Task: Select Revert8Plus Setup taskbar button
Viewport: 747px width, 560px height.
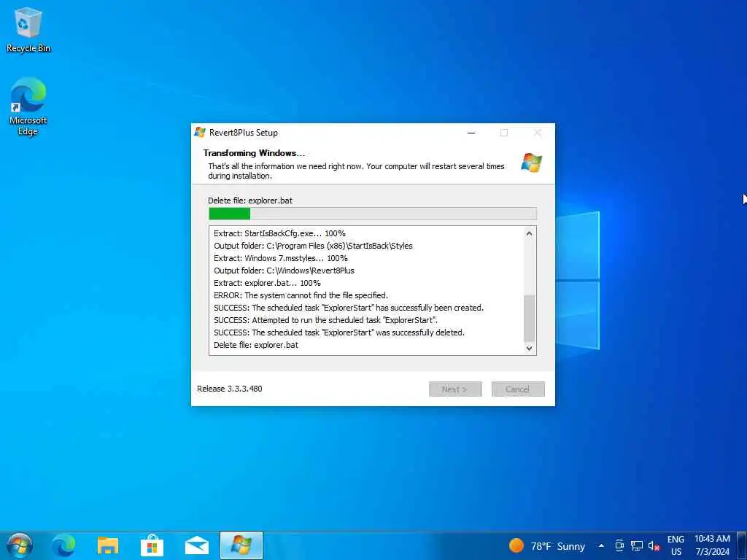Action: pos(241,545)
